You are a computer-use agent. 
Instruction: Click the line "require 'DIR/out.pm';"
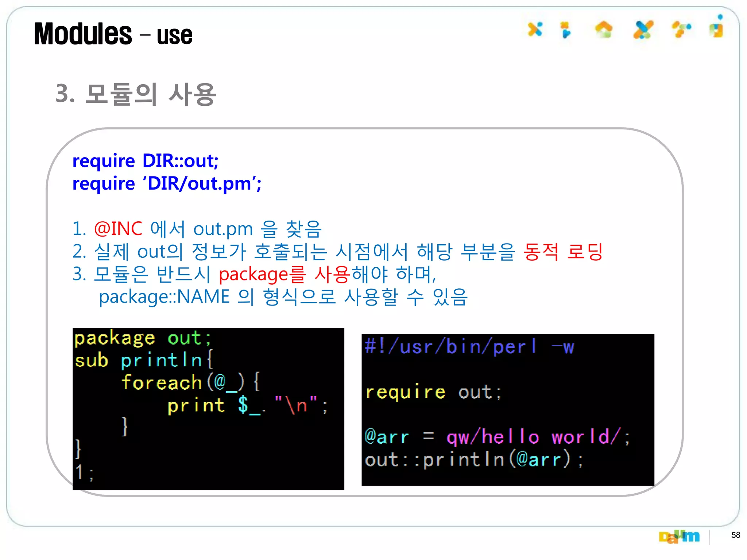point(167,183)
